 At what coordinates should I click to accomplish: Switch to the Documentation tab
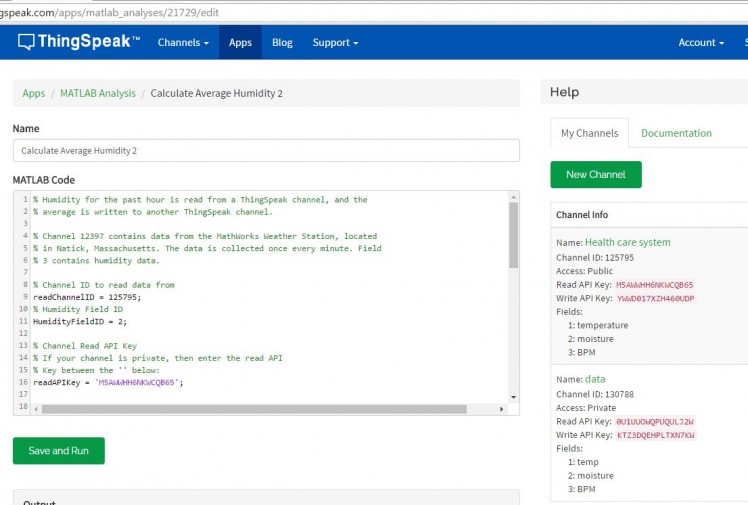676,133
